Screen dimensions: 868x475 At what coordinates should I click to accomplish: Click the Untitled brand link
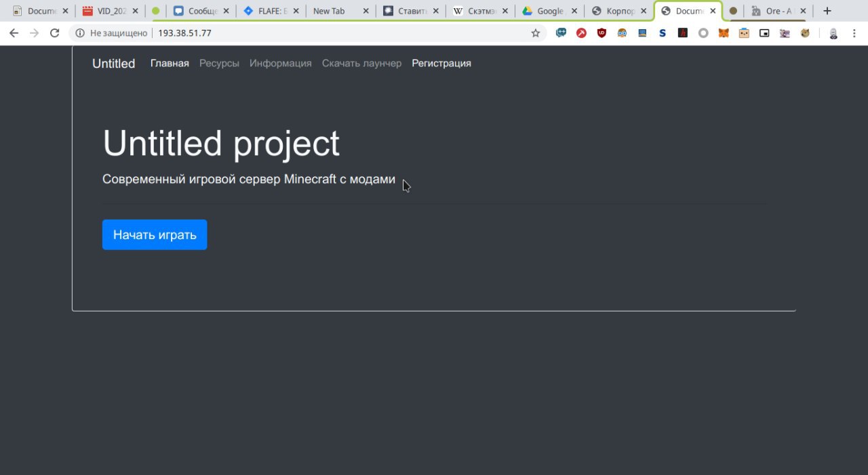114,63
